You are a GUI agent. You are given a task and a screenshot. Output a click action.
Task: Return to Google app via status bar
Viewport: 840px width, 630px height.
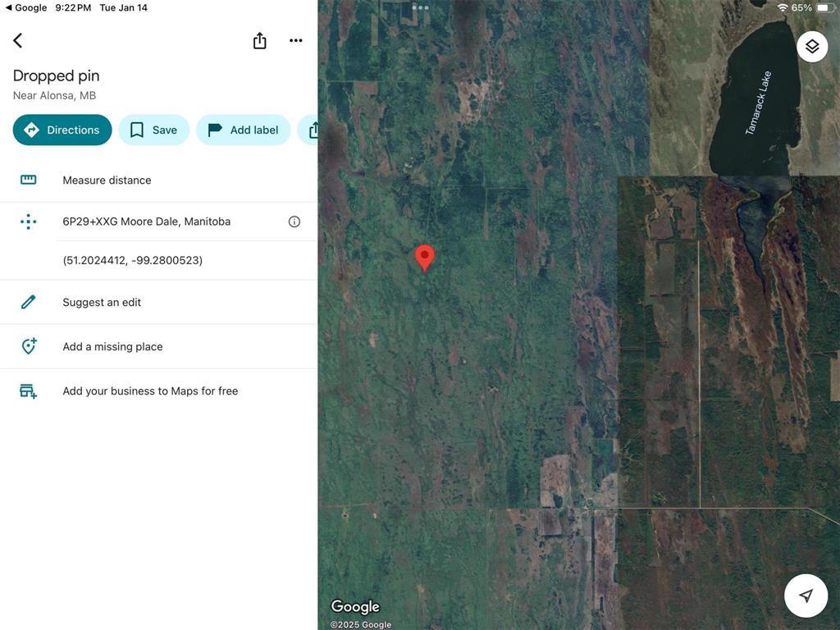(x=25, y=7)
